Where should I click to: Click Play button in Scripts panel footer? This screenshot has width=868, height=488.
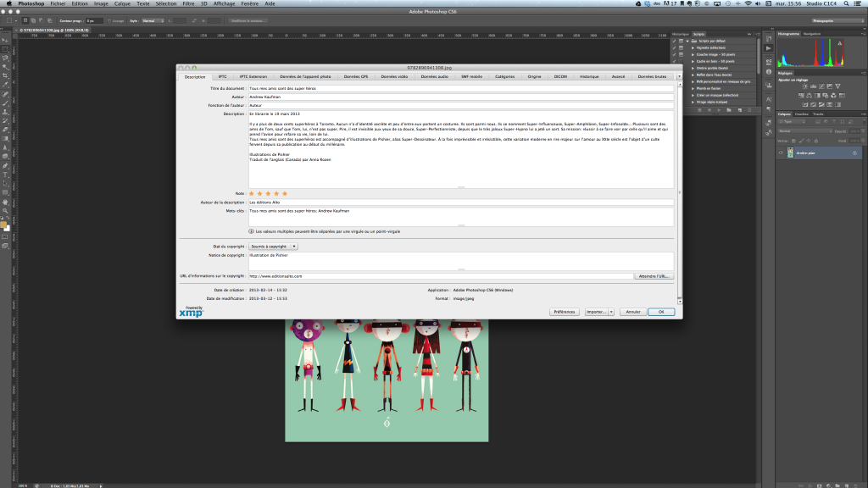[719, 110]
